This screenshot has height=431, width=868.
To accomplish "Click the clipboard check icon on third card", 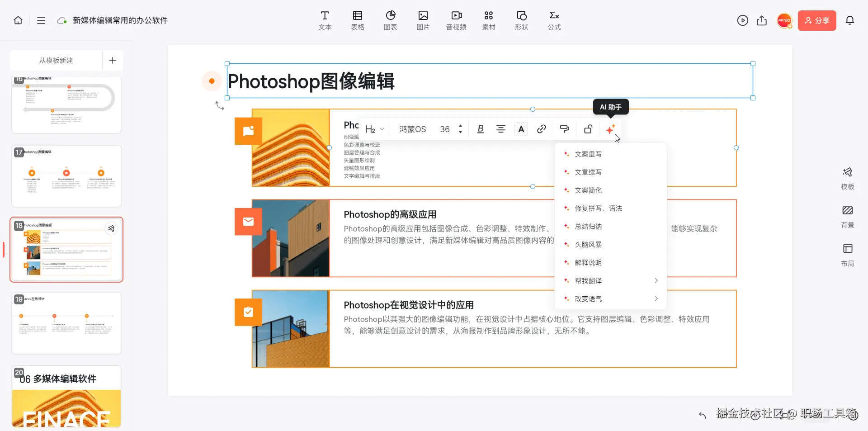I will coord(248,312).
